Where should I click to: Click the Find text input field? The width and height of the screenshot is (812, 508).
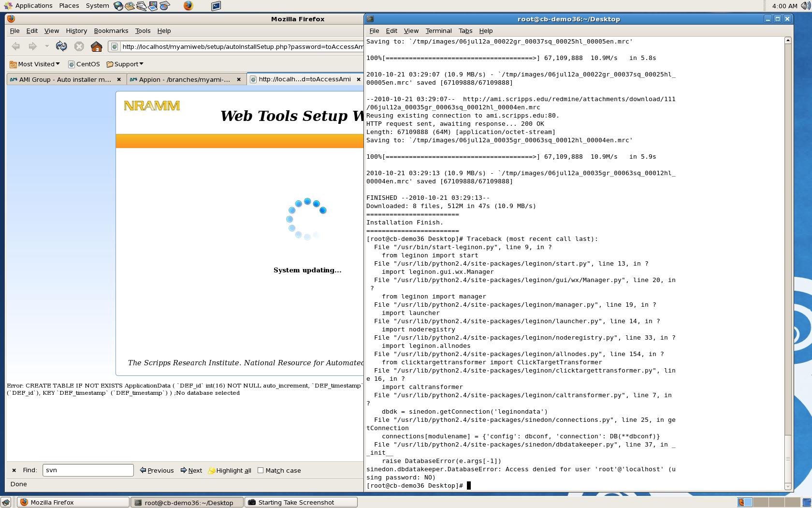pyautogui.click(x=88, y=470)
